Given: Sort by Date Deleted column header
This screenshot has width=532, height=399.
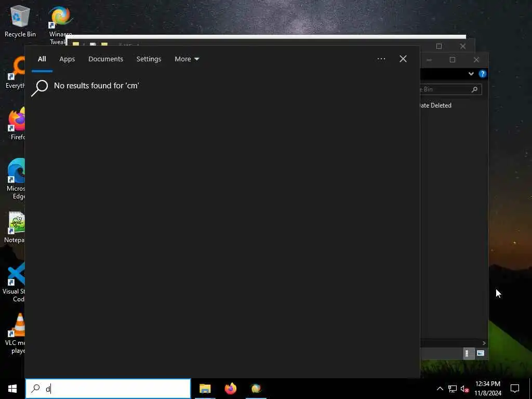Looking at the screenshot, I should (435, 105).
